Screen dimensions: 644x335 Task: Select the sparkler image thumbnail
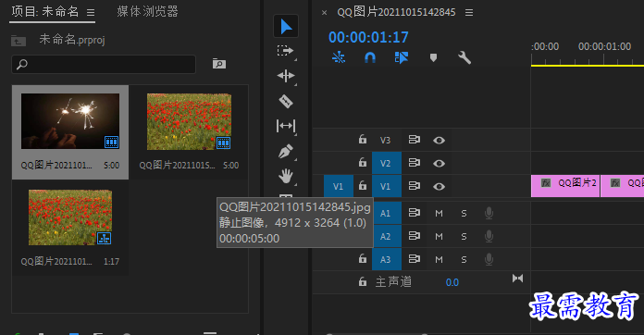70,121
